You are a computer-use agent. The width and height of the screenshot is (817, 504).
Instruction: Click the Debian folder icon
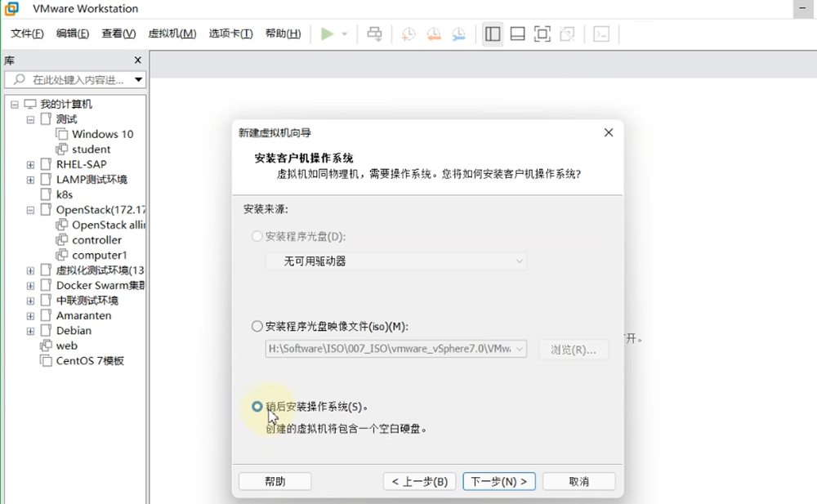[46, 331]
